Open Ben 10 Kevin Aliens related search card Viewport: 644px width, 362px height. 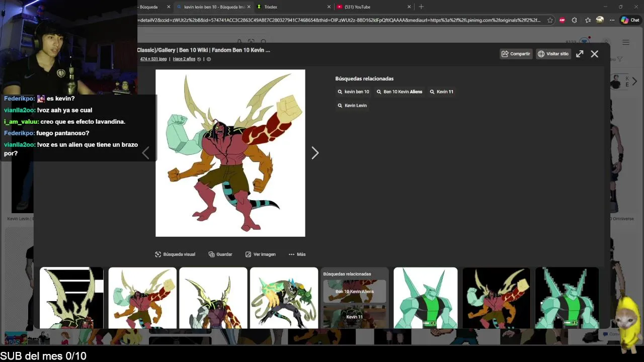355,291
